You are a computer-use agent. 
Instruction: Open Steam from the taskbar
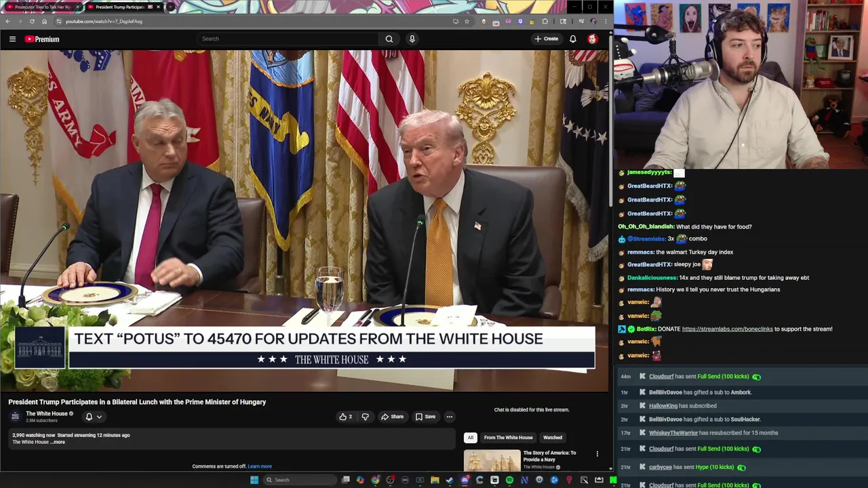tap(450, 480)
